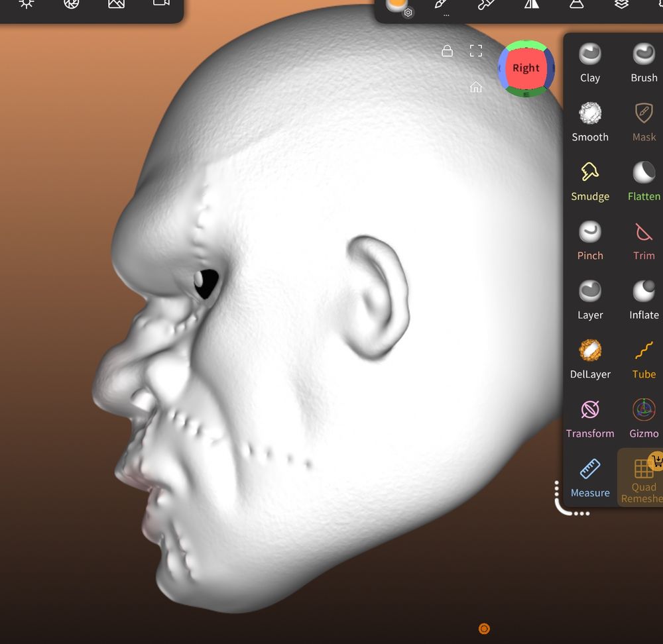Open the layers stack menu
663x644 pixels.
621,4
